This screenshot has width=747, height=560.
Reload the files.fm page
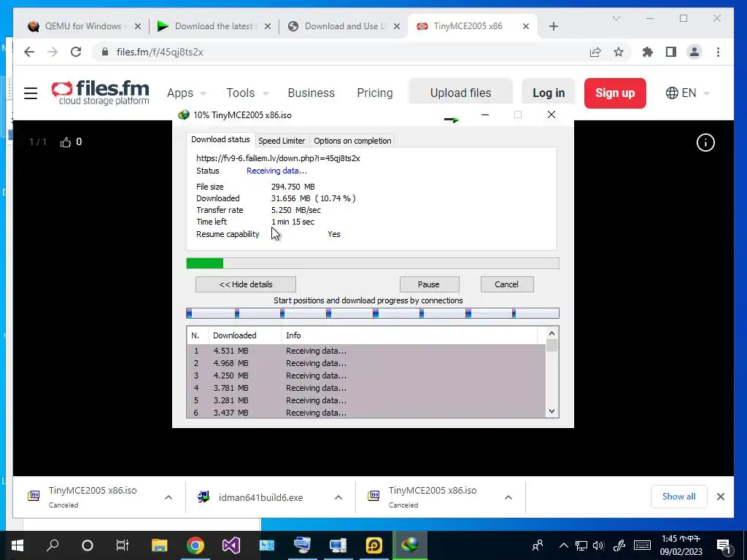click(x=76, y=52)
